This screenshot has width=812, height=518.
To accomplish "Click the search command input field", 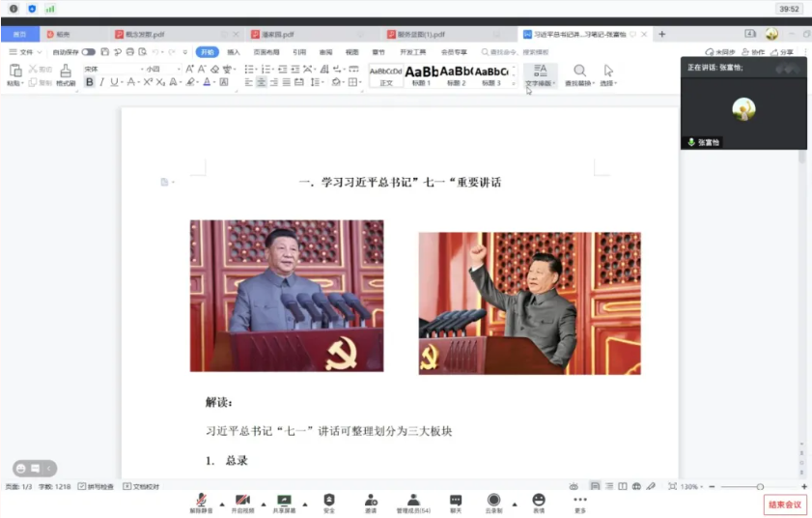I will (516, 52).
